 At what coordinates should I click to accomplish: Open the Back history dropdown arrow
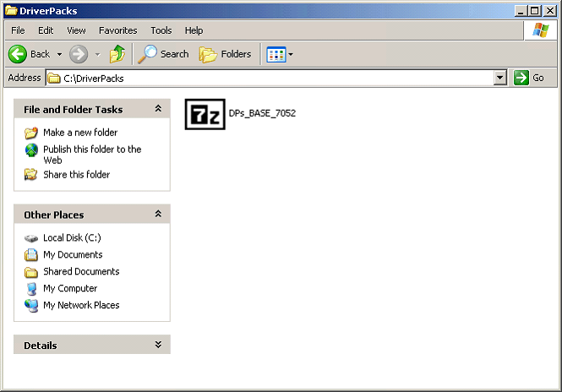pos(59,54)
